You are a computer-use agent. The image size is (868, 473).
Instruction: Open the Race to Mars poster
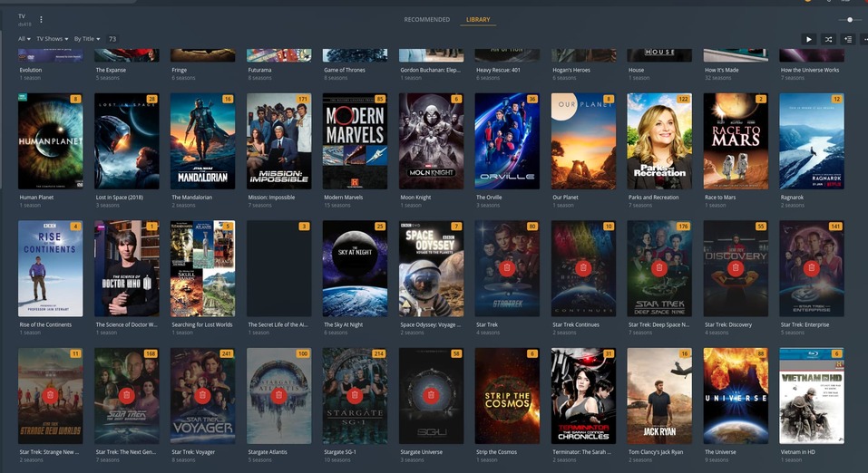click(x=736, y=141)
